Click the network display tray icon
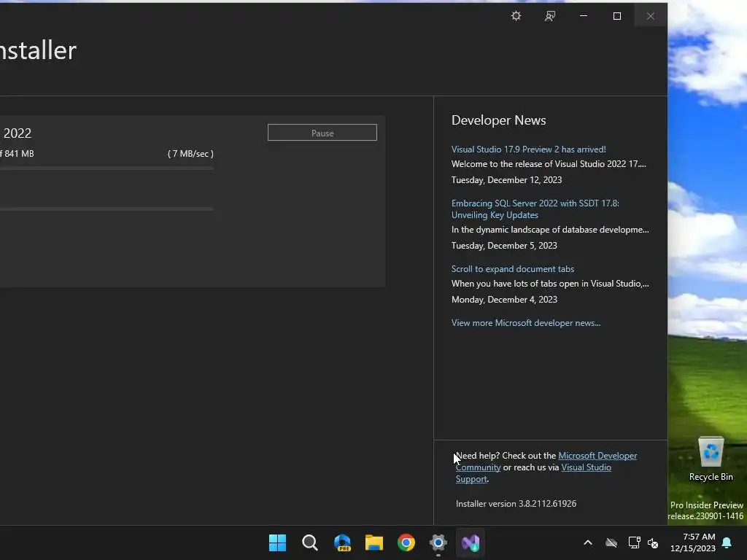This screenshot has width=747, height=560. pos(634,542)
